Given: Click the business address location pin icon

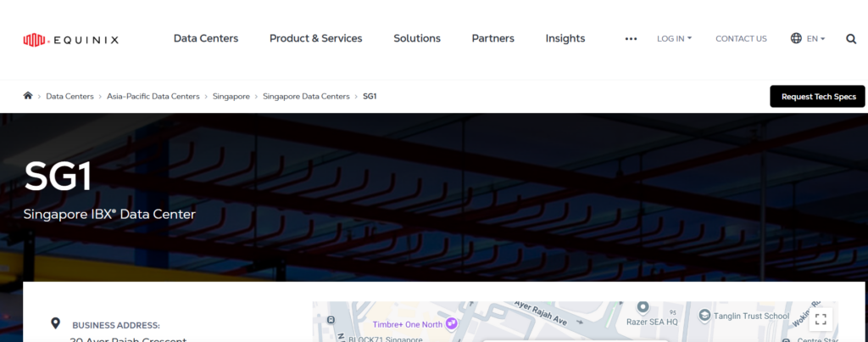Looking at the screenshot, I should [x=55, y=323].
